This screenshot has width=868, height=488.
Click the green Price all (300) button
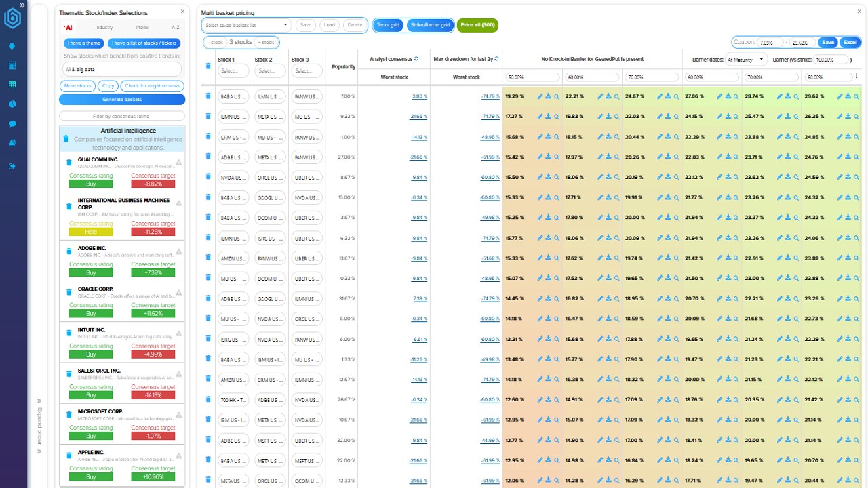(x=478, y=25)
